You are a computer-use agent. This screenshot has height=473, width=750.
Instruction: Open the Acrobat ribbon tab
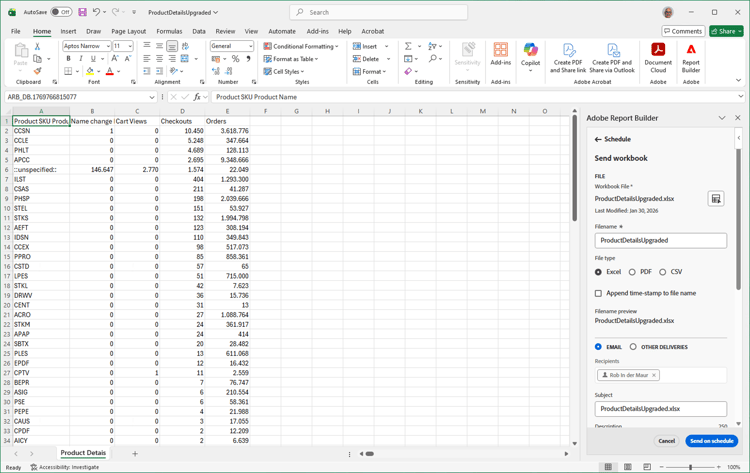[x=373, y=31]
